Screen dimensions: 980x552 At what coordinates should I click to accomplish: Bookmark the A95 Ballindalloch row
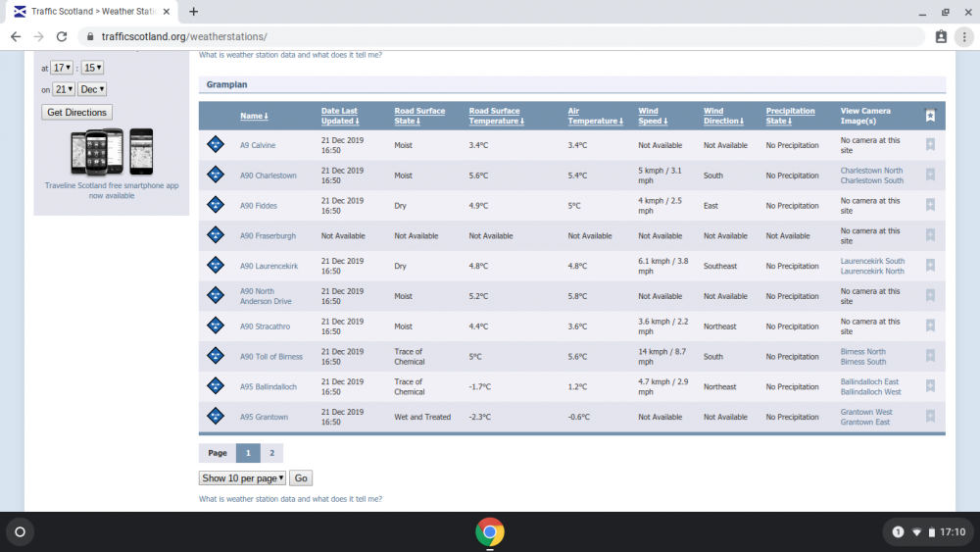point(930,385)
